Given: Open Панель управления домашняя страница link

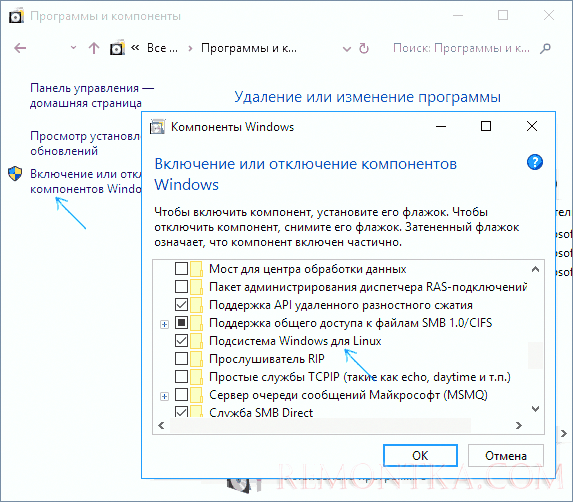Looking at the screenshot, I should point(92,95).
